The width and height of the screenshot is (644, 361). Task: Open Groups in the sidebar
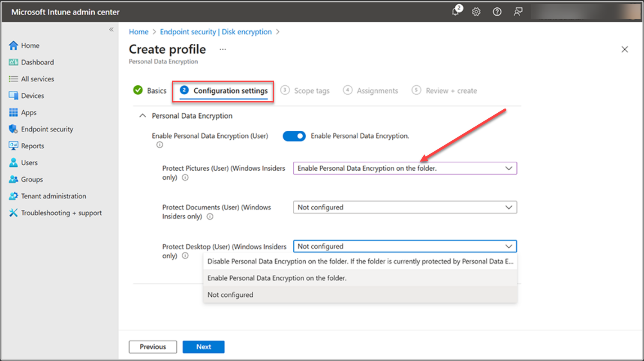[32, 179]
